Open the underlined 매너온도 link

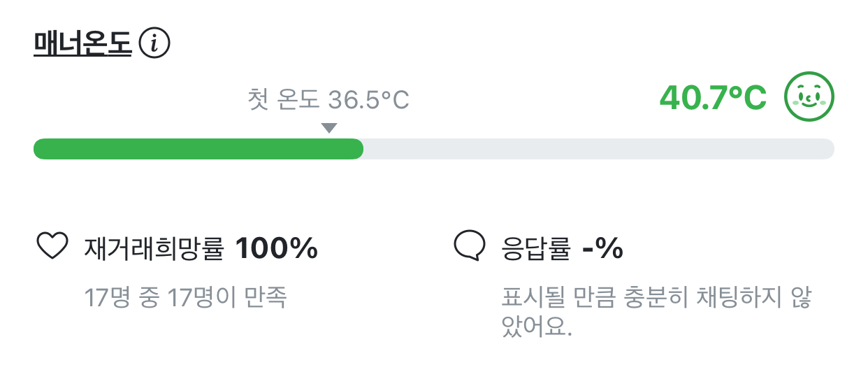[x=82, y=45]
